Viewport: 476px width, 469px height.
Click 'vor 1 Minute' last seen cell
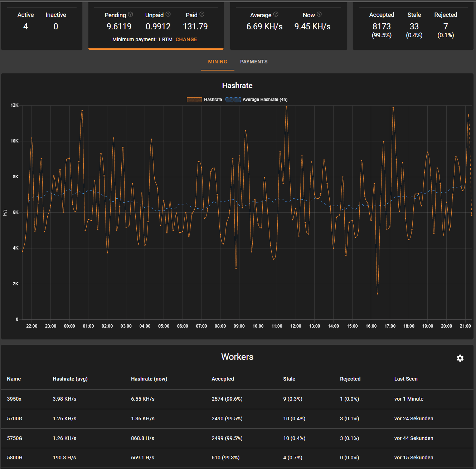[x=409, y=399]
